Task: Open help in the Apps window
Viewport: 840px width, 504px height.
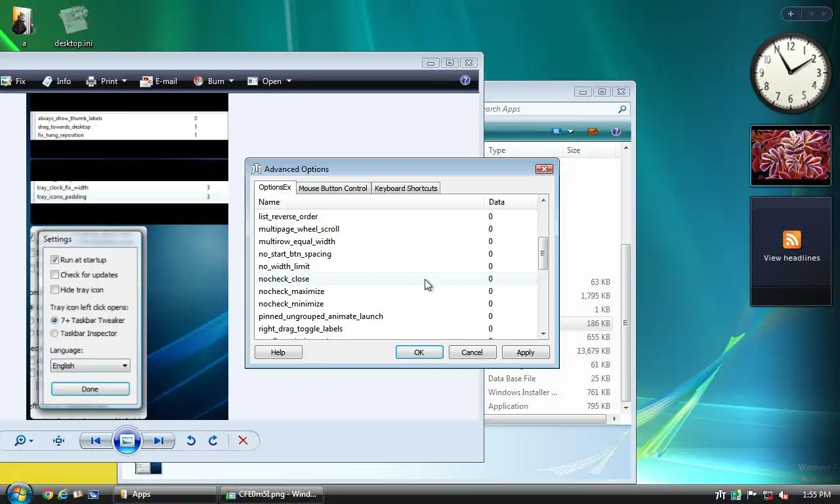Action: click(x=616, y=131)
